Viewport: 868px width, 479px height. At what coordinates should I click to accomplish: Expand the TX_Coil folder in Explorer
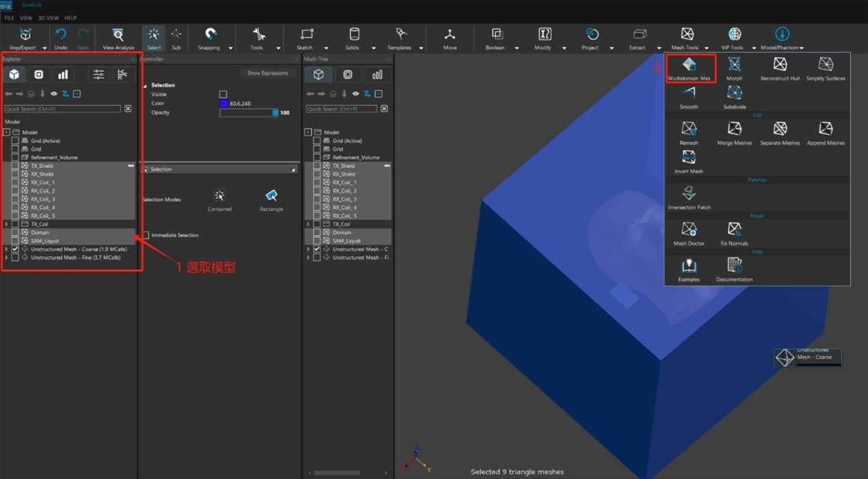[x=7, y=224]
